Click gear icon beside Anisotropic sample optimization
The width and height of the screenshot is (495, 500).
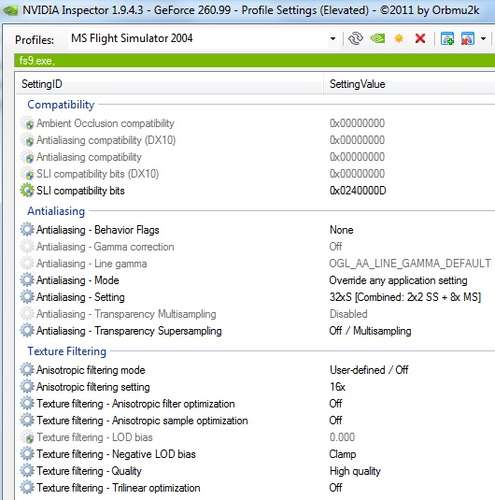click(27, 420)
